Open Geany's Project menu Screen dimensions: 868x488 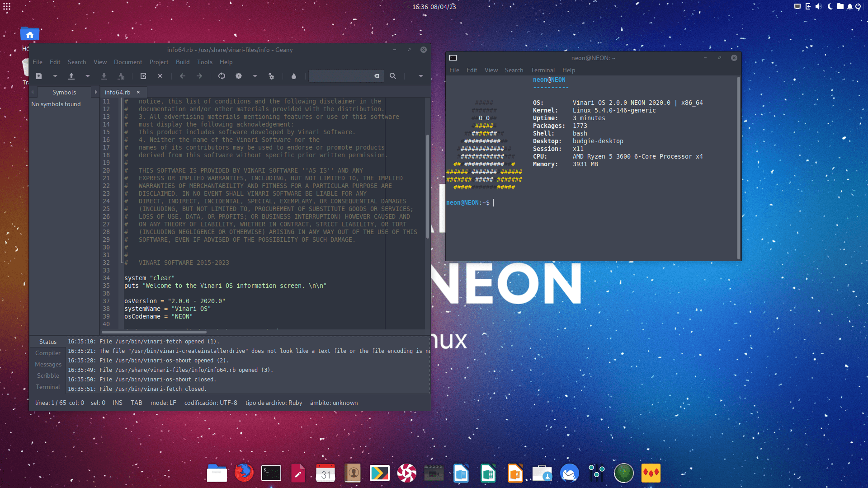pos(159,62)
